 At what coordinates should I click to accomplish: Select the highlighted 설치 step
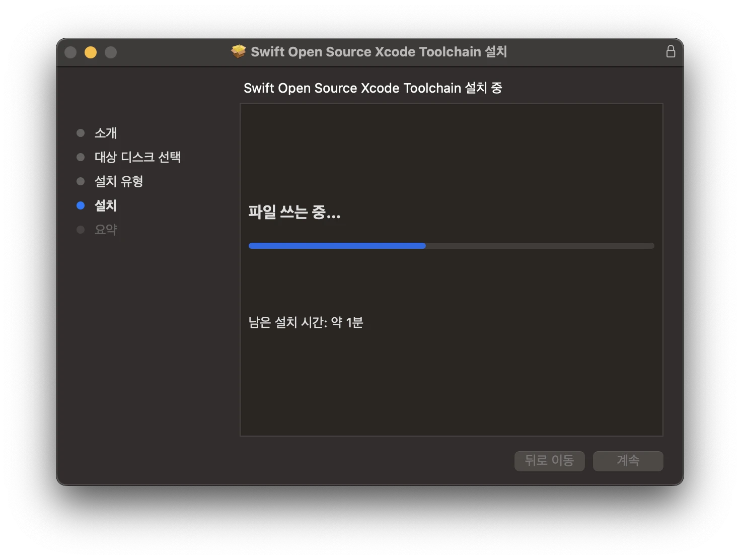point(106,205)
